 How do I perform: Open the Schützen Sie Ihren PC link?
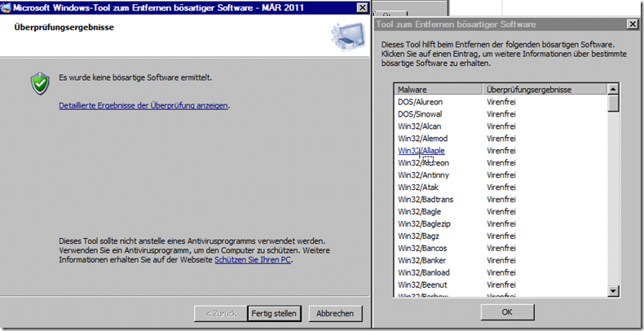(x=253, y=260)
